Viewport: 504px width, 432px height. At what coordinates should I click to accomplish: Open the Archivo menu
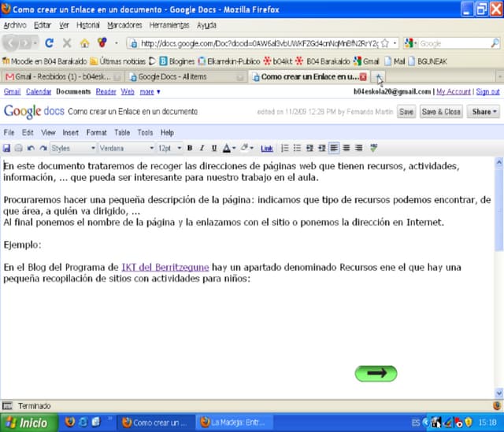click(15, 25)
